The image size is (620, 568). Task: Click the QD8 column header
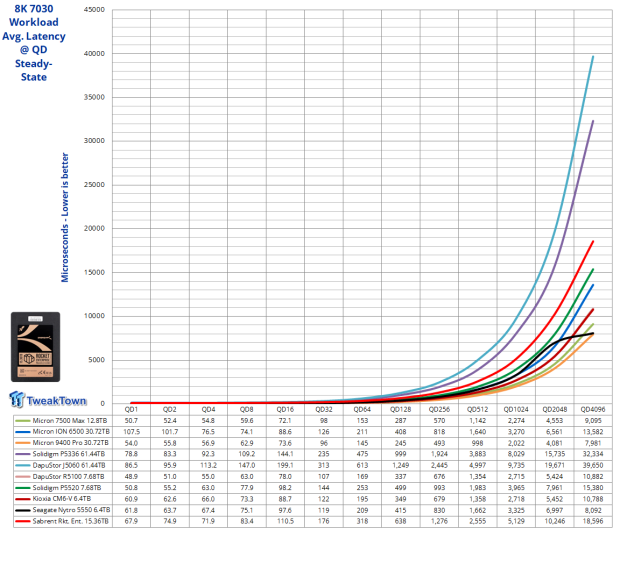click(x=247, y=409)
